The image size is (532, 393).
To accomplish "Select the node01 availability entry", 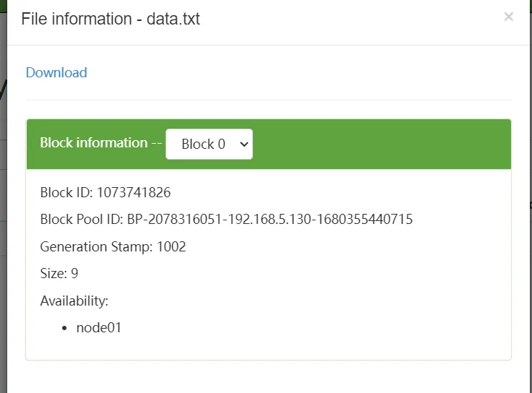I will [x=99, y=327].
